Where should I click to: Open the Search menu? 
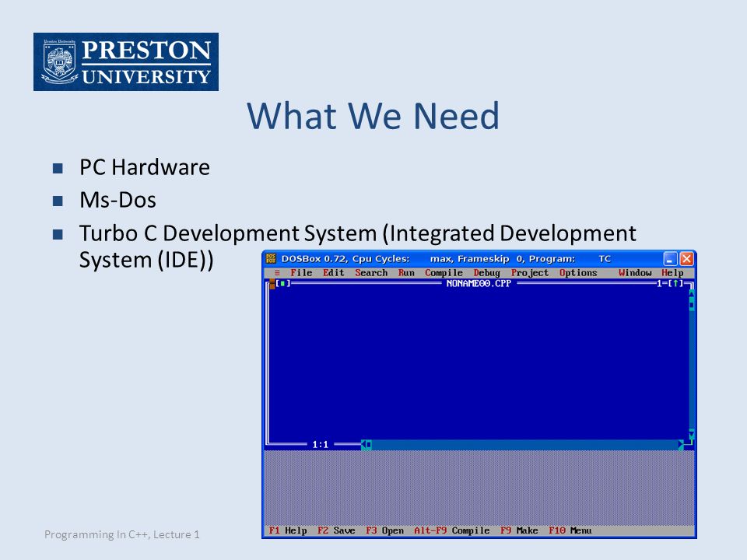pyautogui.click(x=371, y=273)
